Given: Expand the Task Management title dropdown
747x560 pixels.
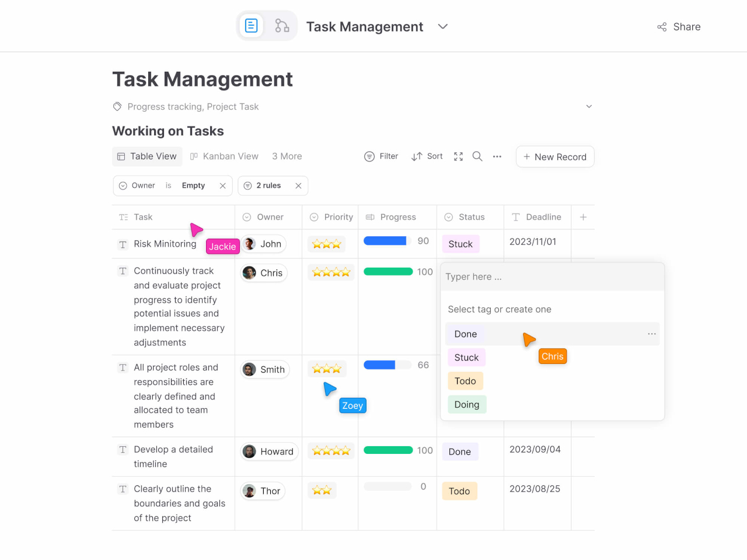Looking at the screenshot, I should (443, 27).
